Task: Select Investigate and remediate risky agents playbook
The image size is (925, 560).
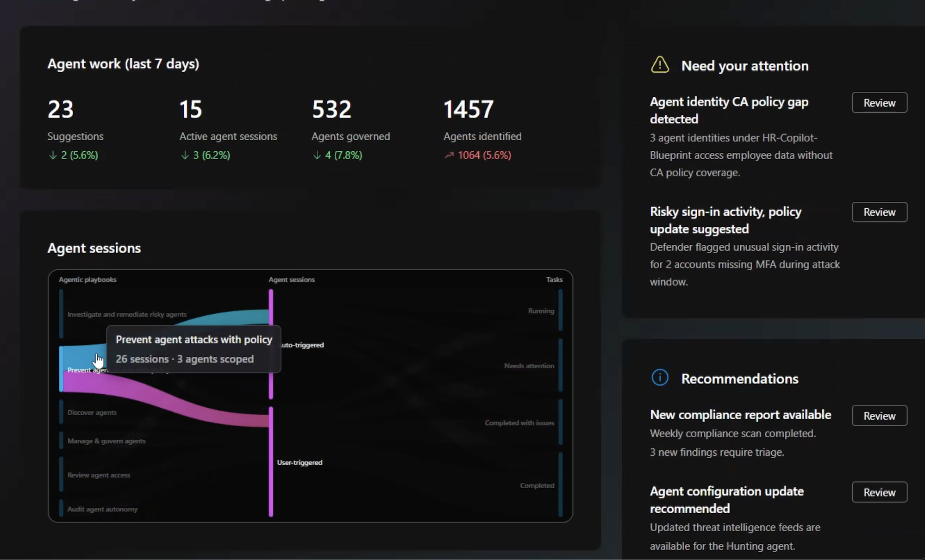Action: pos(127,314)
